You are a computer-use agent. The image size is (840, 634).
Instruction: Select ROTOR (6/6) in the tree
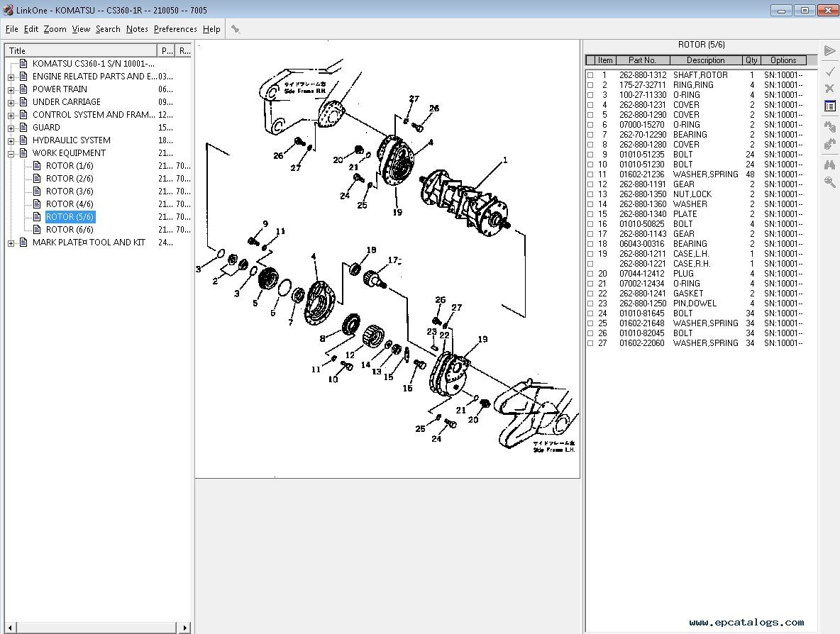coord(70,230)
